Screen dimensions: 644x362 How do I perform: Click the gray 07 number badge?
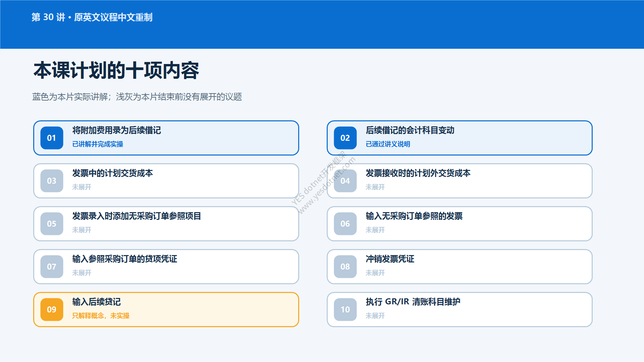pyautogui.click(x=52, y=266)
